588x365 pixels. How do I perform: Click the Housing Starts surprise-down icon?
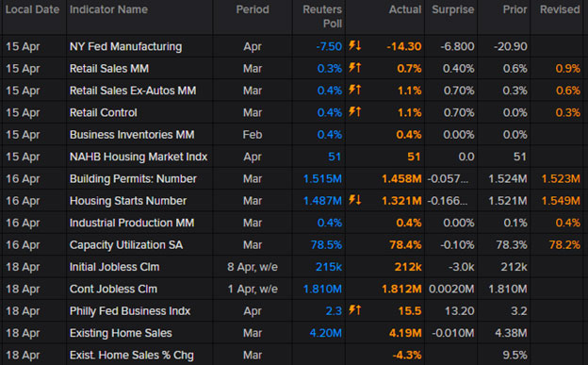[x=354, y=200]
